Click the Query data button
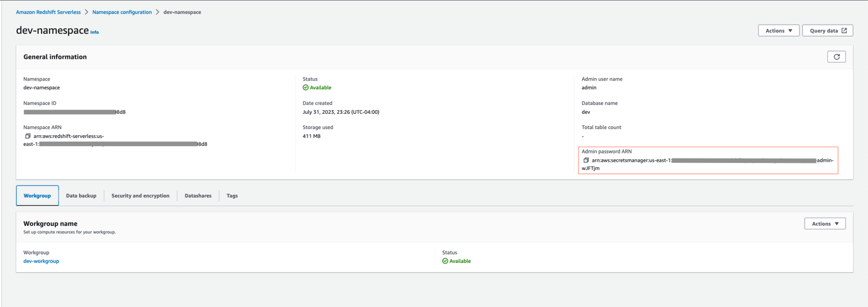Image resolution: width=868 pixels, height=307 pixels. click(828, 30)
